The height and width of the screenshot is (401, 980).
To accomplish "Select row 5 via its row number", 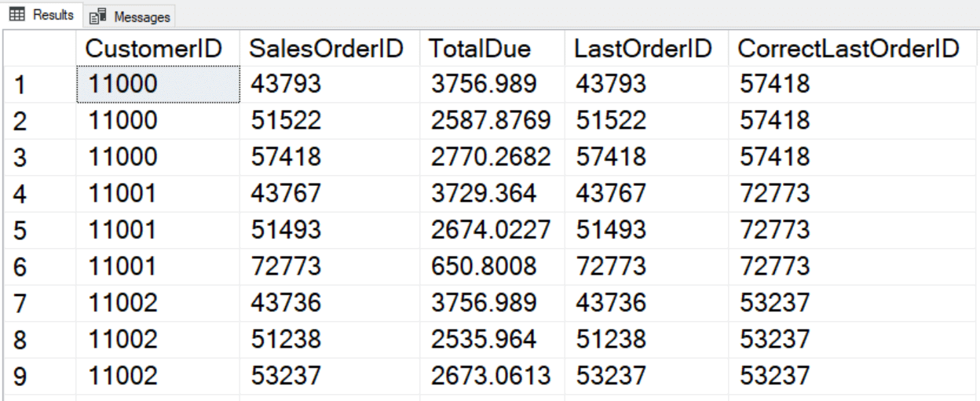I will (x=21, y=231).
